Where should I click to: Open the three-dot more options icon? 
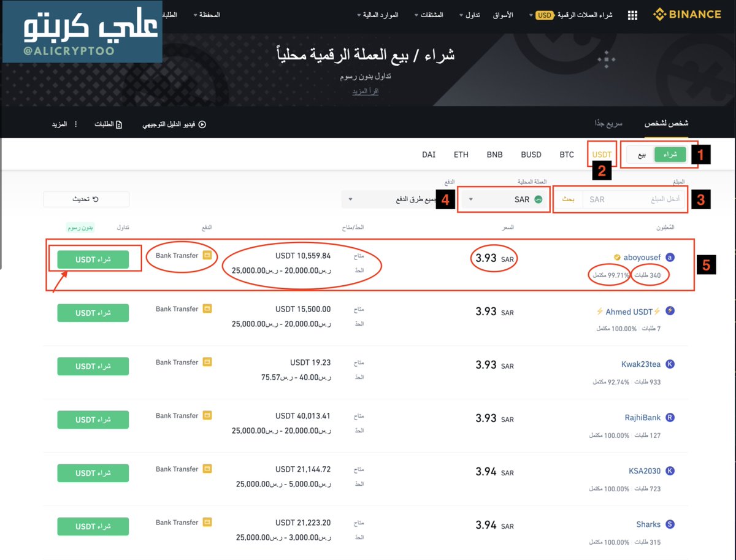[76, 125]
